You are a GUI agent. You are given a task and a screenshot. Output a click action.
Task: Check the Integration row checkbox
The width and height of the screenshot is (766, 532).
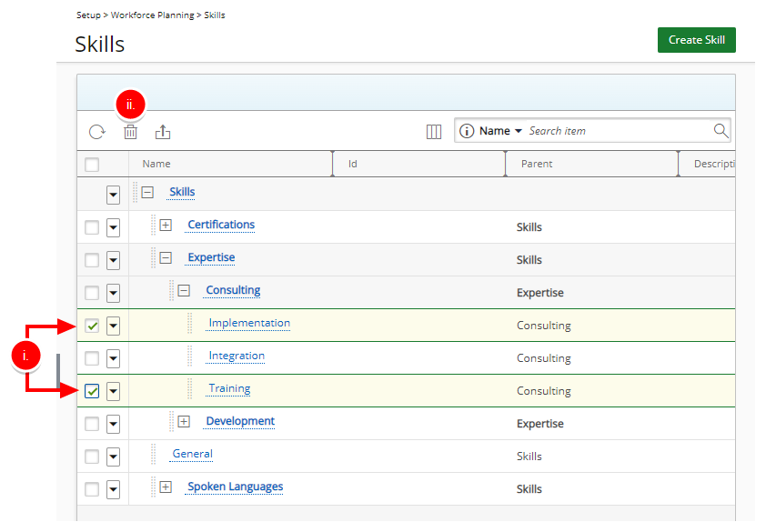point(92,358)
